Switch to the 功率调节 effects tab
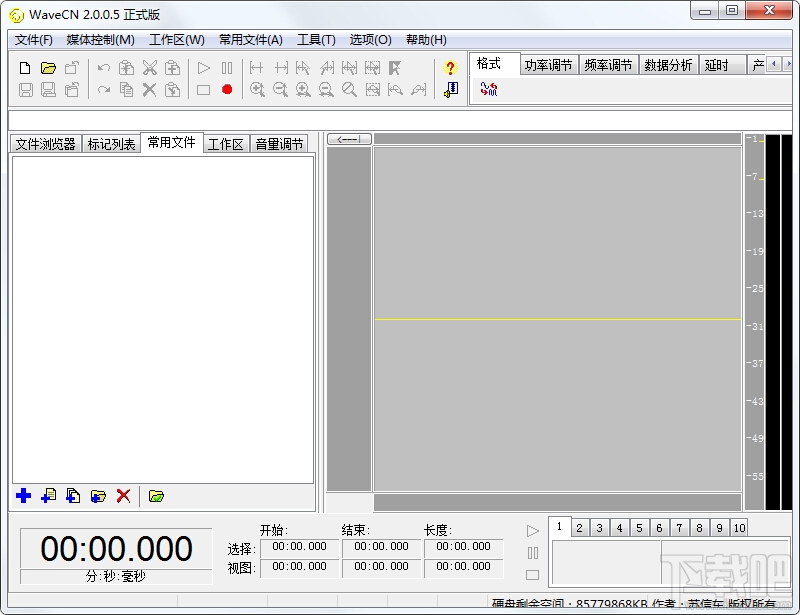Viewport: 800px width, 615px height. click(548, 65)
